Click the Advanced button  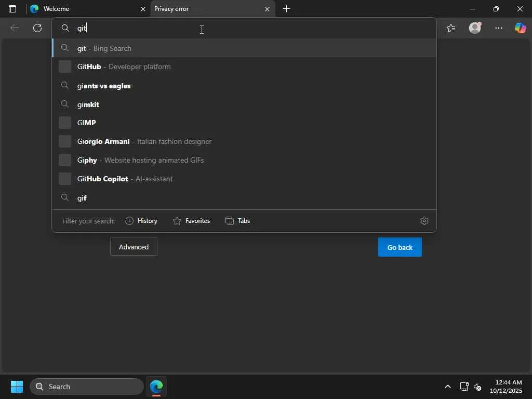[x=134, y=247]
